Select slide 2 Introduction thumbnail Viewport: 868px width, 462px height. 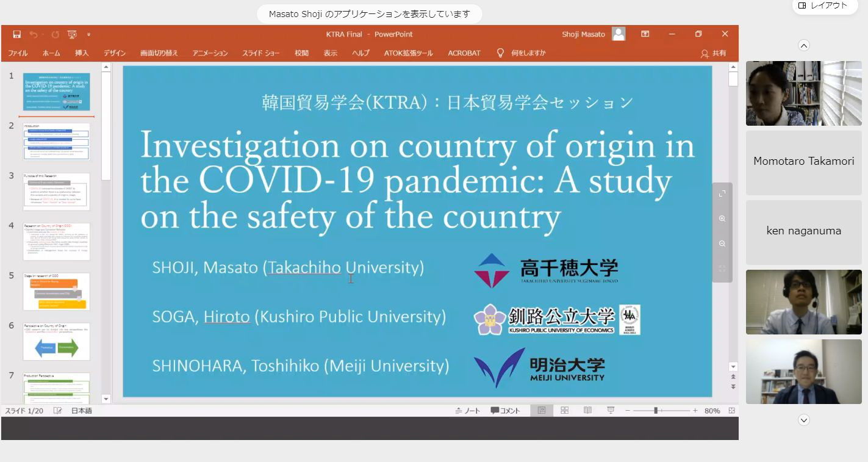click(56, 142)
